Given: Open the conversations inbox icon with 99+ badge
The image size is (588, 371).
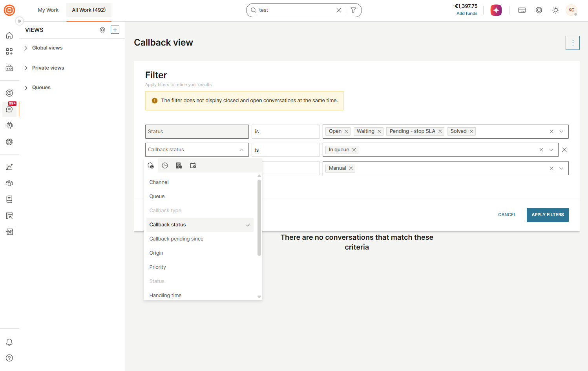Looking at the screenshot, I should 9,109.
